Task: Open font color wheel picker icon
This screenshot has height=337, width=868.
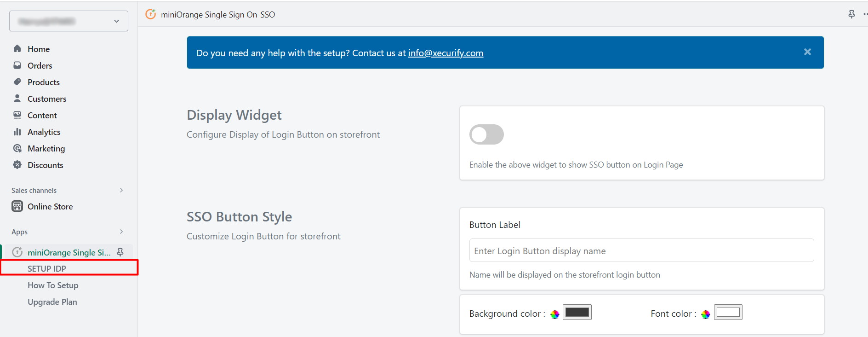Action: [x=706, y=314]
